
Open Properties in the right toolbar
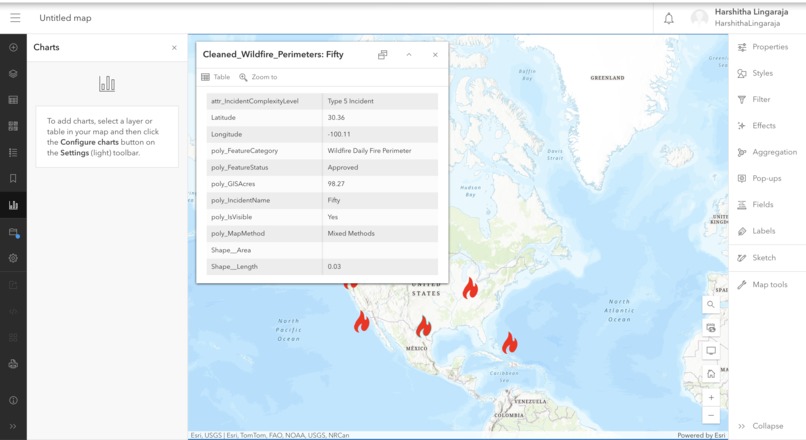[763, 47]
